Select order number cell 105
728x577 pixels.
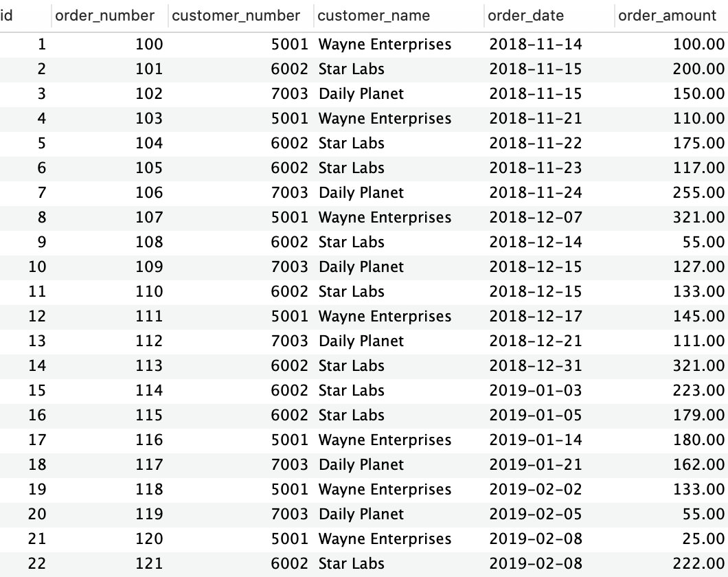[149, 168]
